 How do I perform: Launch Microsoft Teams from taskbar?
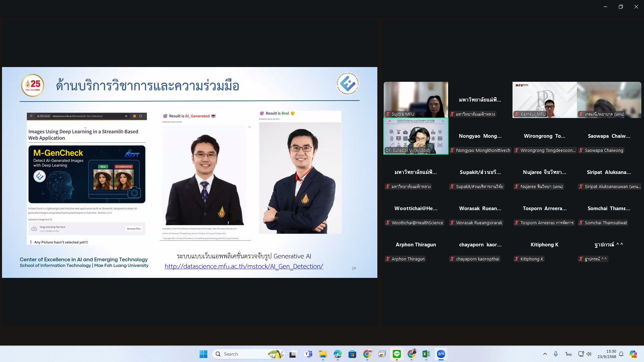click(308, 354)
